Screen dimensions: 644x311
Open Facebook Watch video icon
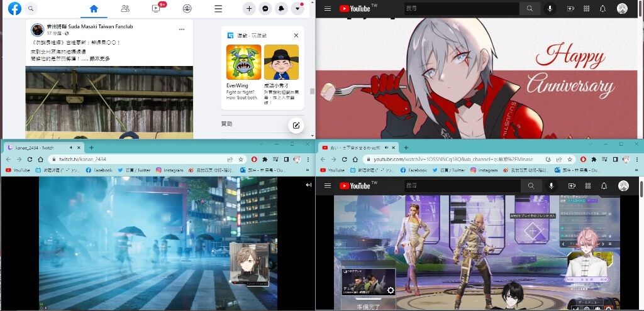156,8
